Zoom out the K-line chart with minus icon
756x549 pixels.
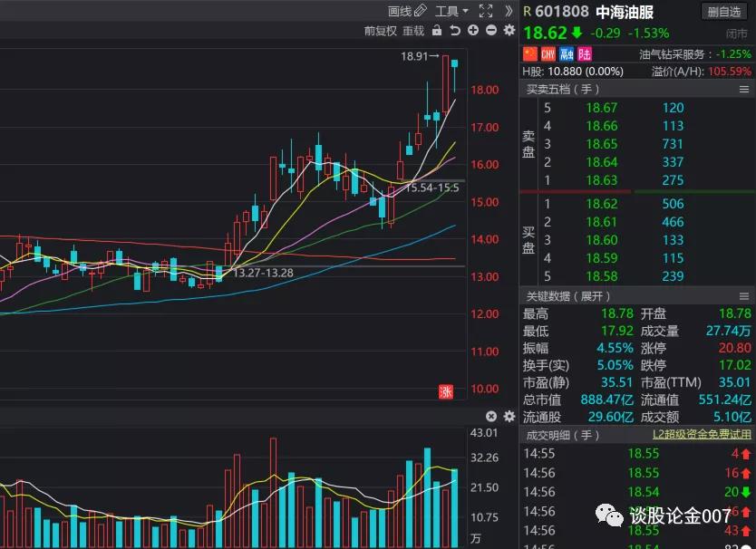[490, 31]
